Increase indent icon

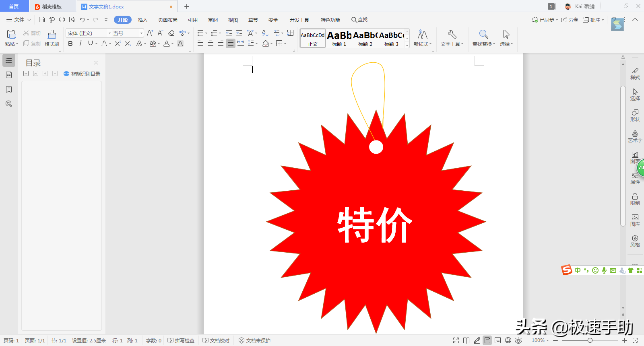[x=239, y=33]
